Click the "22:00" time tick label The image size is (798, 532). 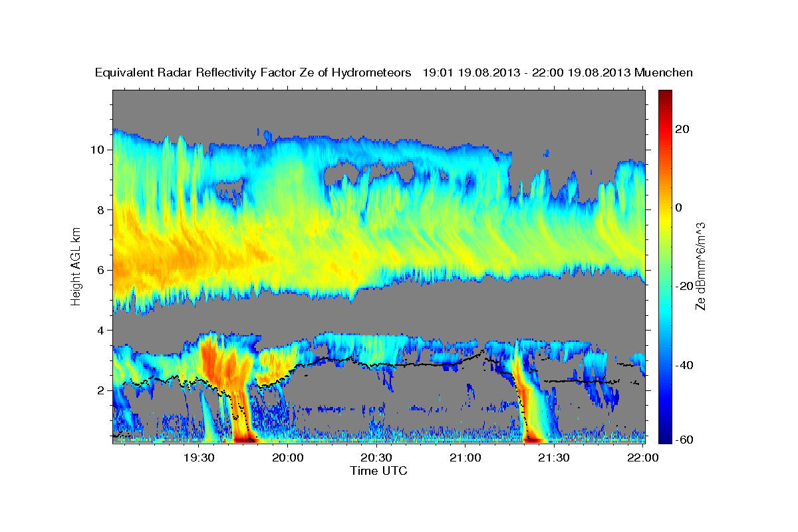click(x=643, y=458)
